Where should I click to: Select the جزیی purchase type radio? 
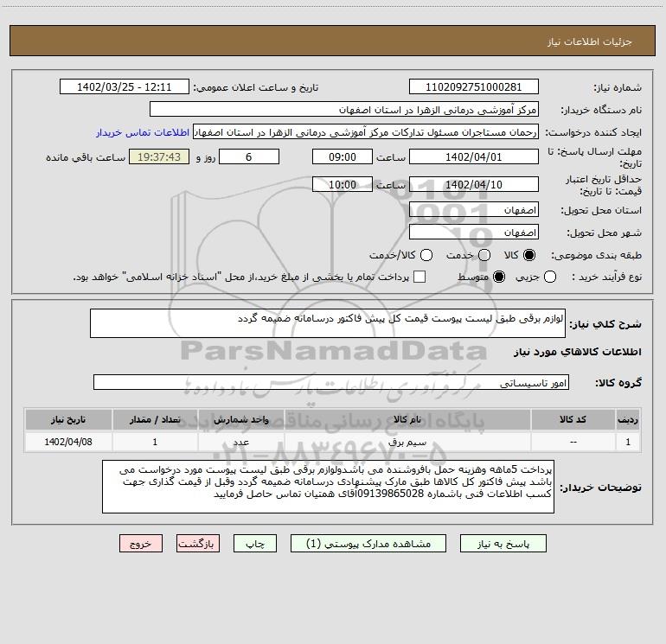point(550,277)
